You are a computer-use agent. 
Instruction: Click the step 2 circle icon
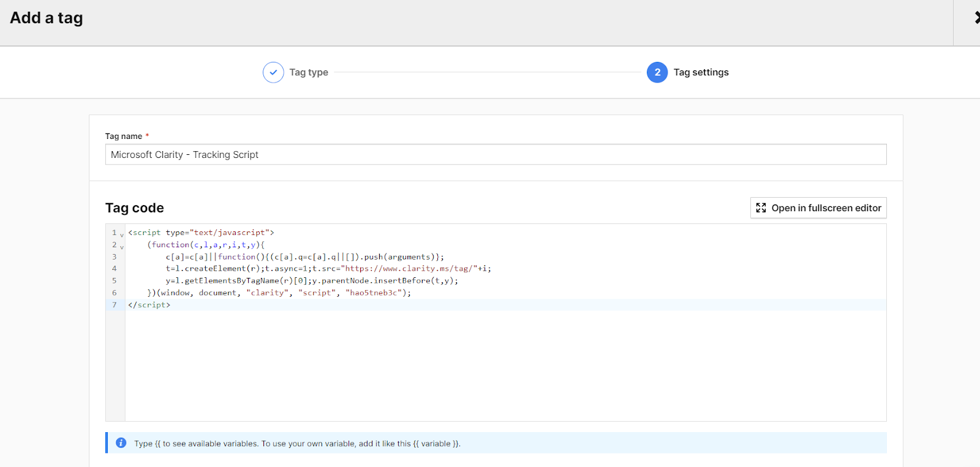coord(657,72)
